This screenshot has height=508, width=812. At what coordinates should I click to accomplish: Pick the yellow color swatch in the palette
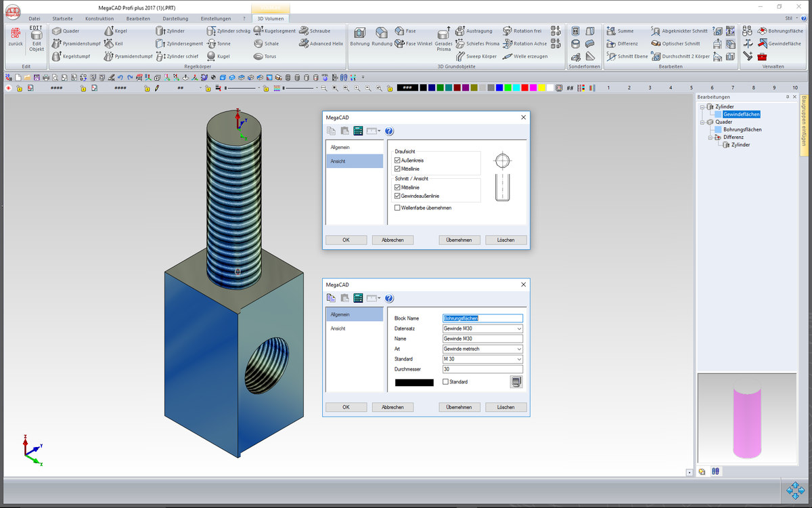[541, 88]
